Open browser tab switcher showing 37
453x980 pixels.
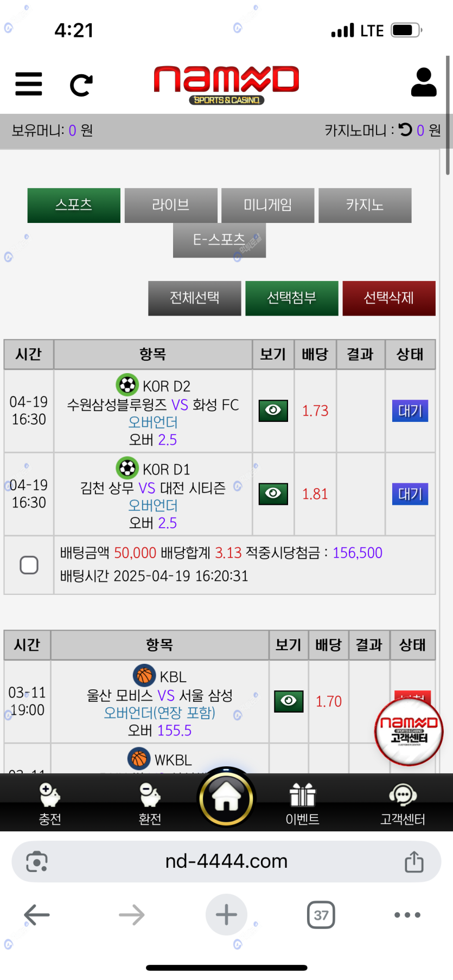(x=321, y=915)
